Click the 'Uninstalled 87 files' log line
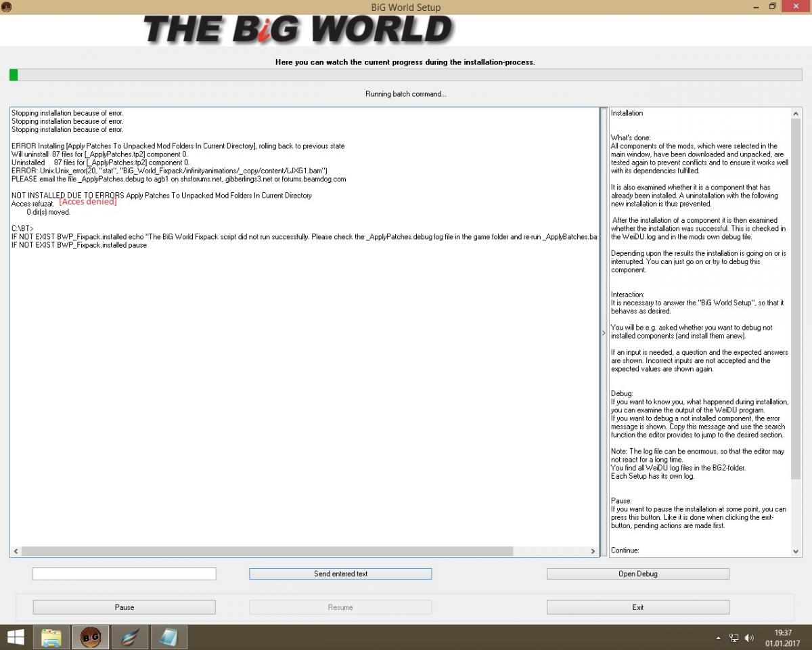 pyautogui.click(x=101, y=162)
